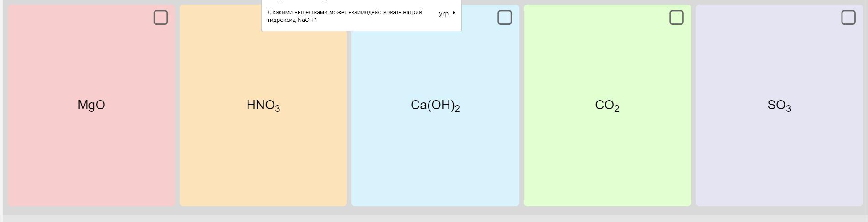Click the Ca(OH)2 formula label
Screen dimensions: 868x222
click(435, 106)
